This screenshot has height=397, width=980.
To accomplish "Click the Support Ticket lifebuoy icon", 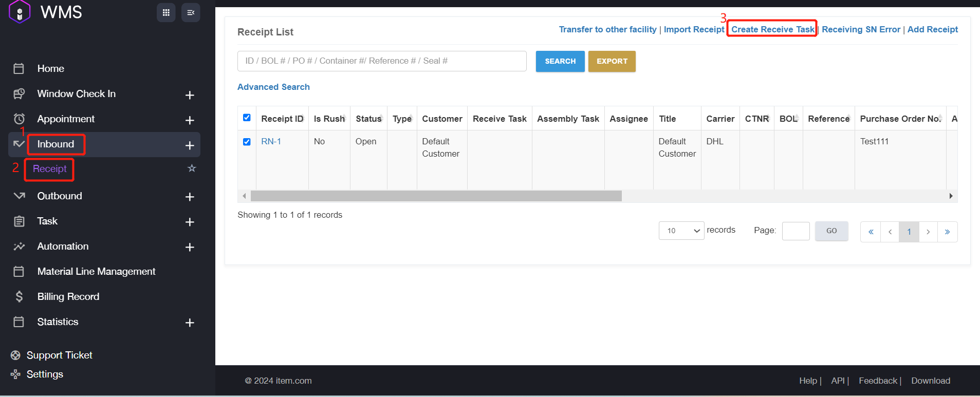I will point(15,355).
